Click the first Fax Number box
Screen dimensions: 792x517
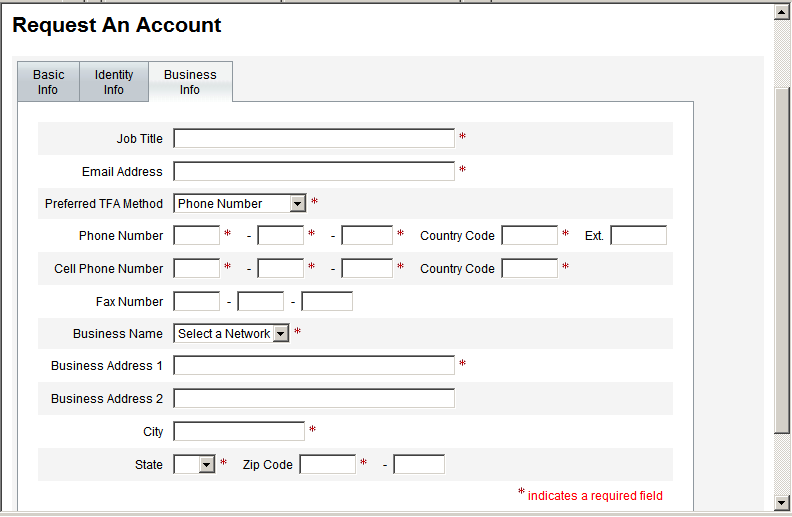point(196,301)
